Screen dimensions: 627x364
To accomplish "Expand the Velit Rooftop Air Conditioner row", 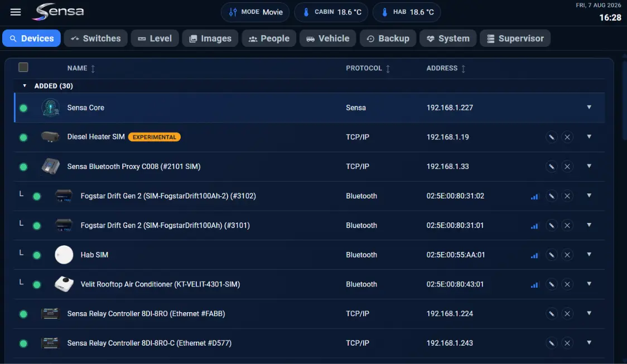I will [589, 284].
